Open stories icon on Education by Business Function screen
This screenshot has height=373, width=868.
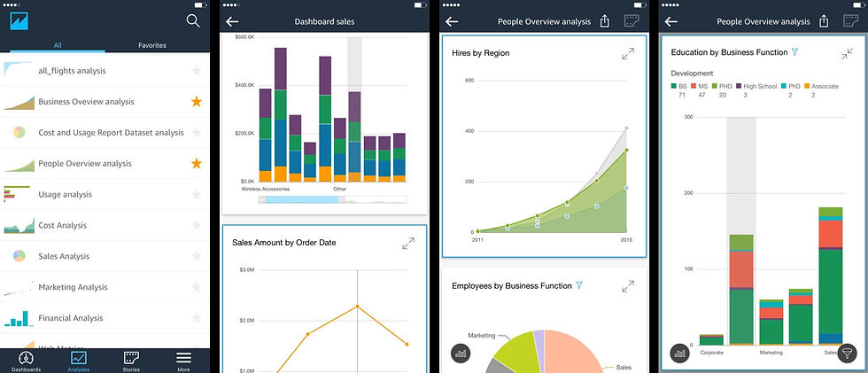[x=851, y=21]
